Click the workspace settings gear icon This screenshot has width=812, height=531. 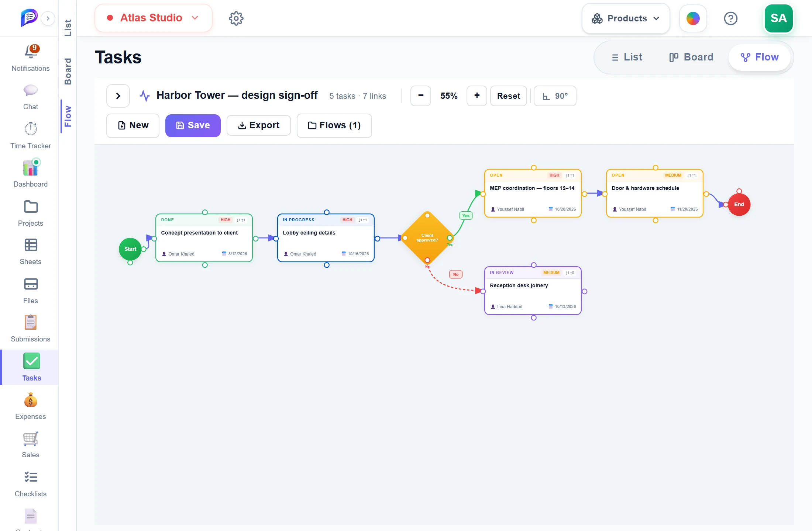[x=236, y=18]
